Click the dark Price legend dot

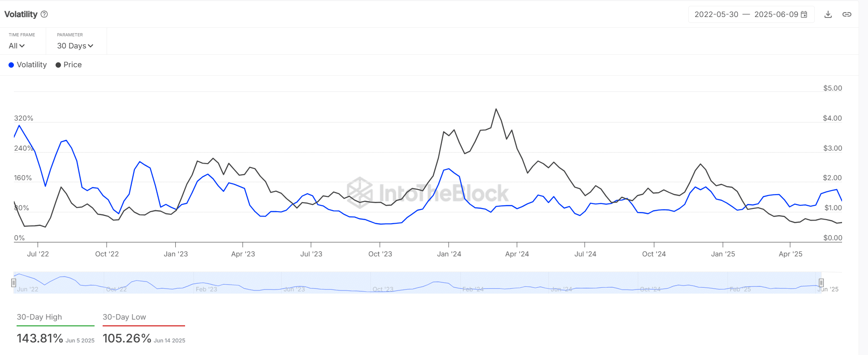[x=58, y=65]
